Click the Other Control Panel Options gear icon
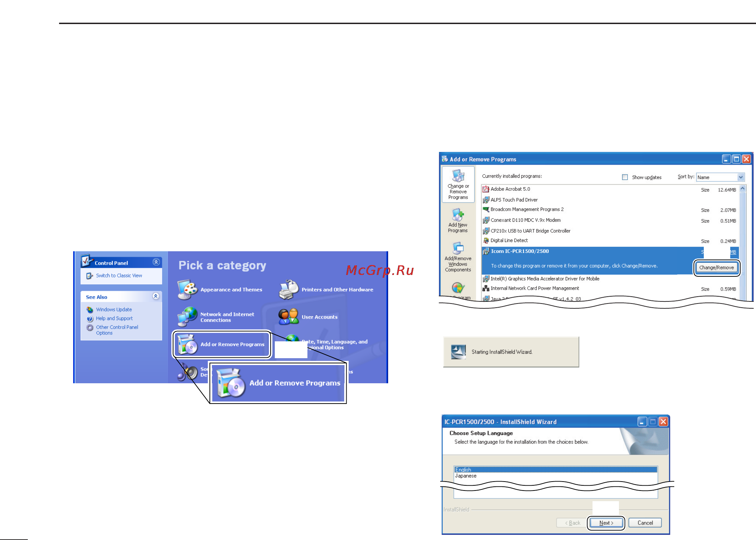Image resolution: width=756 pixels, height=540 pixels. point(90,328)
